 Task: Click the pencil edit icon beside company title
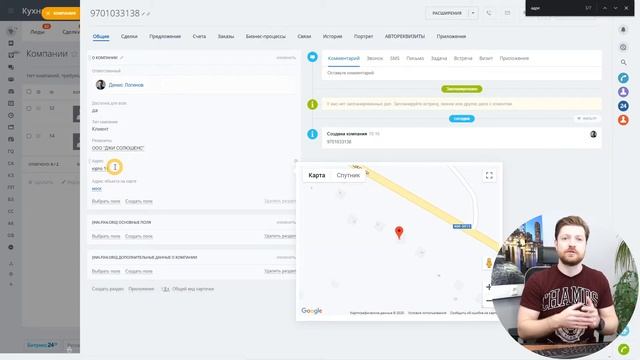pyautogui.click(x=144, y=14)
